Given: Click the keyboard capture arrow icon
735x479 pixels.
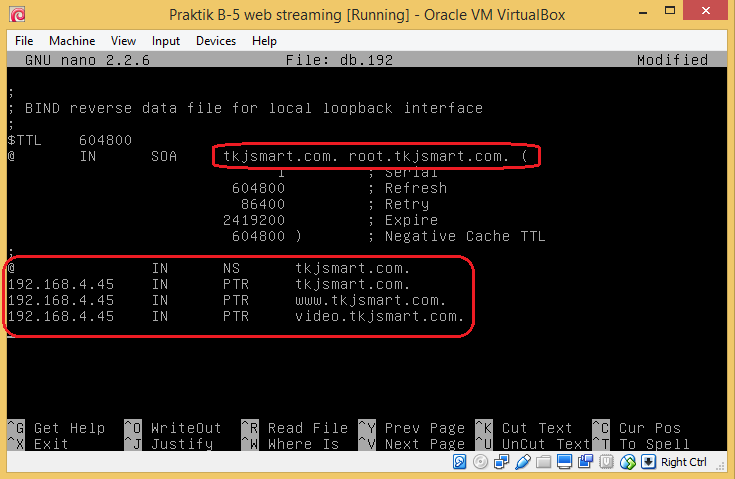Looking at the screenshot, I should (x=648, y=462).
